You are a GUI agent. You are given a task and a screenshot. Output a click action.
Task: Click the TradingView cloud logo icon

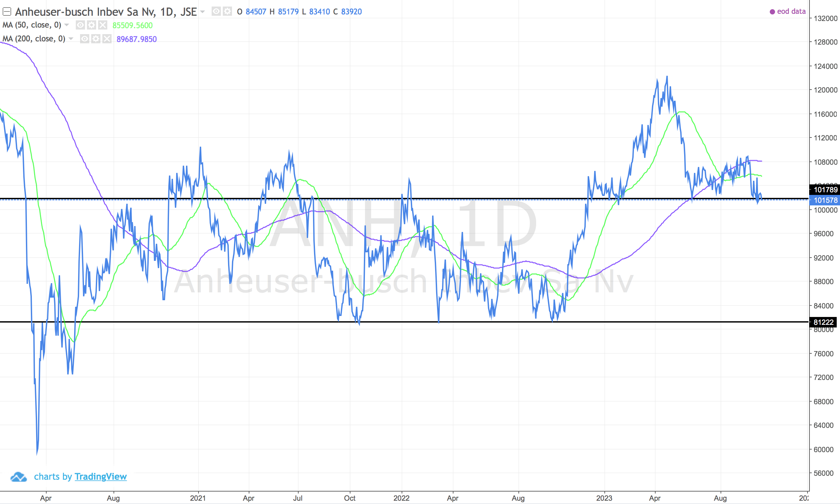pyautogui.click(x=19, y=477)
